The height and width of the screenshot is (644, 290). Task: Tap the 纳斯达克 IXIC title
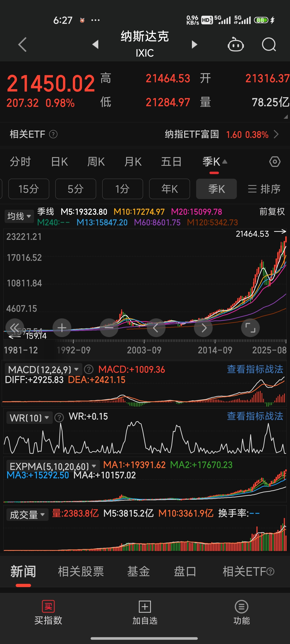(145, 44)
